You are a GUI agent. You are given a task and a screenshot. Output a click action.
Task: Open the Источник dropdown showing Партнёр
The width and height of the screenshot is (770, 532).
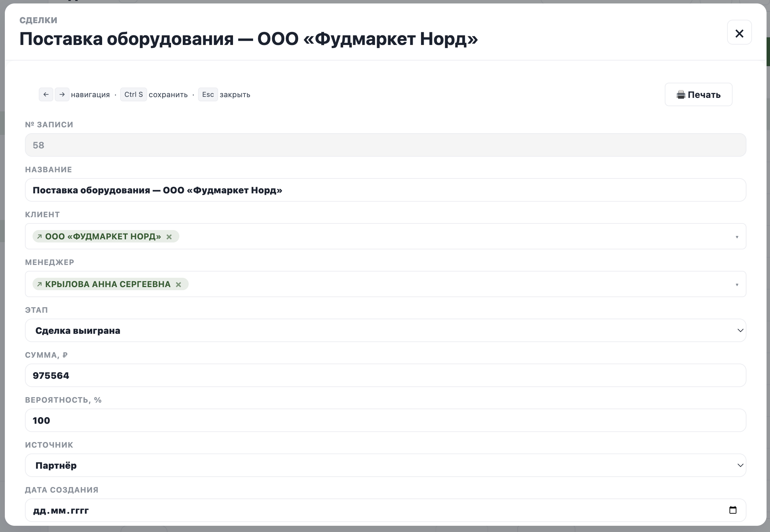tap(385, 465)
